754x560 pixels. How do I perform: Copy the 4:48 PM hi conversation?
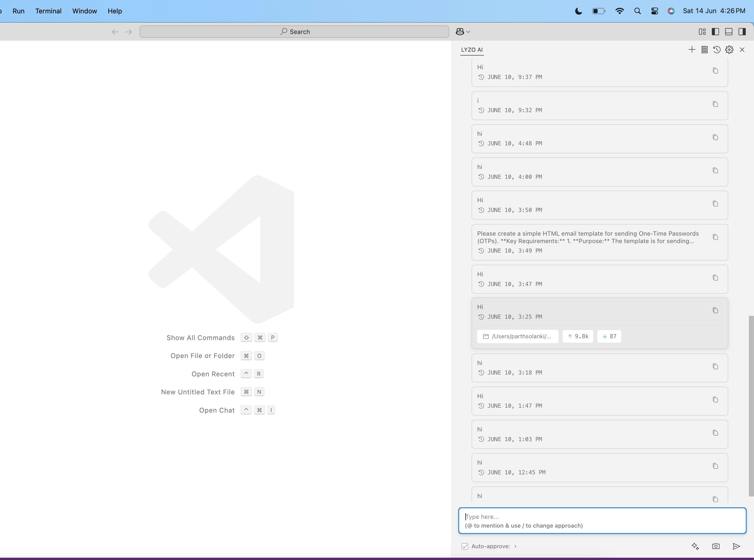coord(715,137)
